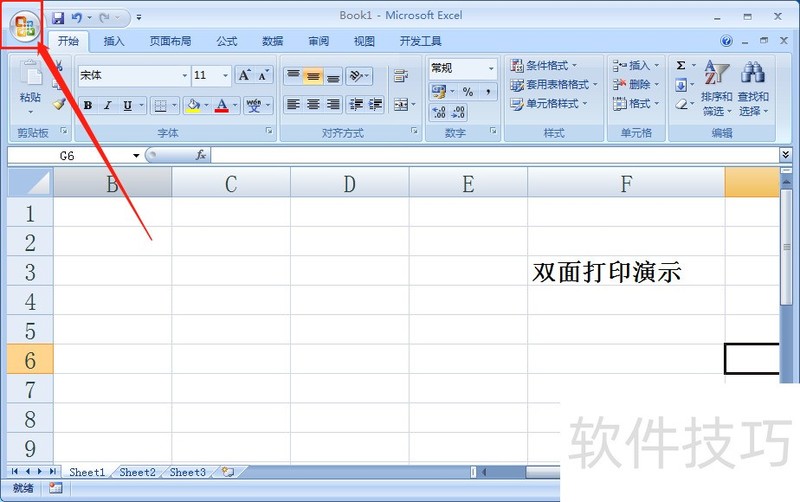Decrease font size with the small A
Image resolution: width=800 pixels, height=502 pixels.
point(263,76)
